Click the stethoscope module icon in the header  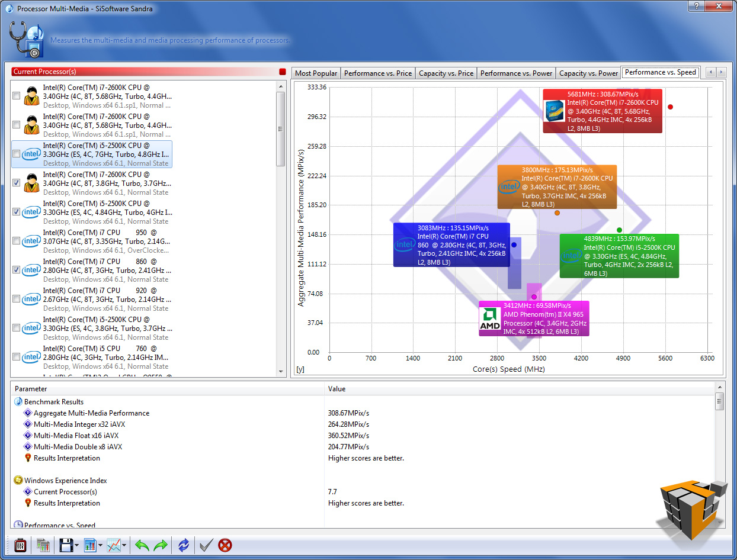pyautogui.click(x=27, y=40)
